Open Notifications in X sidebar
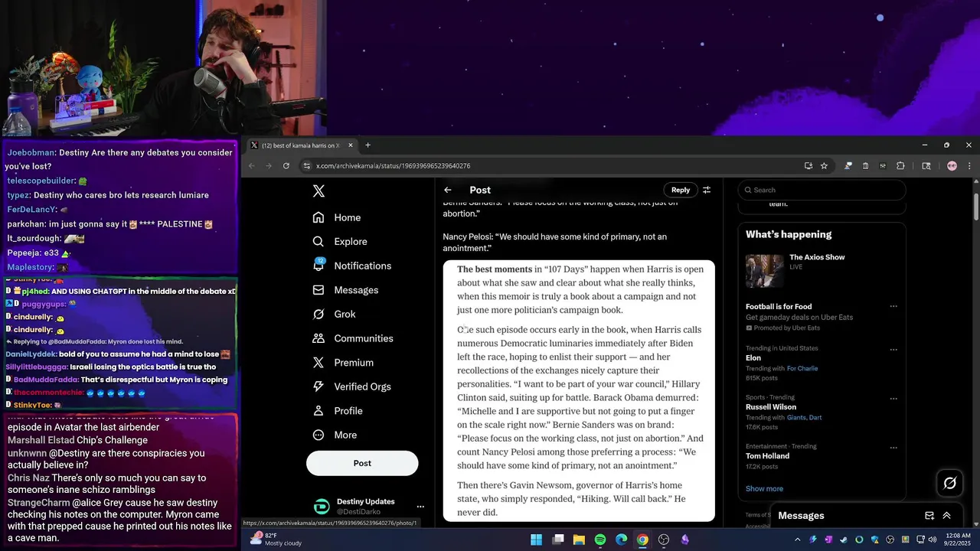This screenshot has width=980, height=551. 352,266
